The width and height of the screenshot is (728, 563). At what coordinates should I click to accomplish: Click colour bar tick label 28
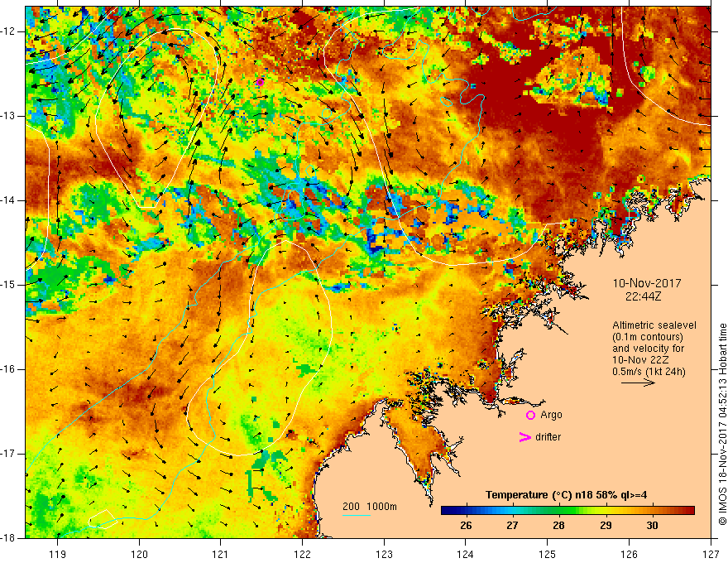tap(558, 526)
